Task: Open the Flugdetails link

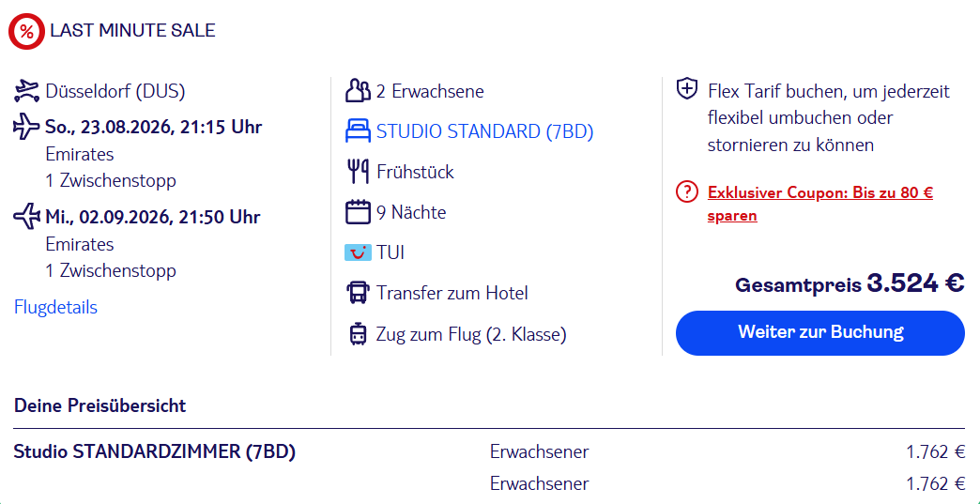Action: tap(55, 308)
